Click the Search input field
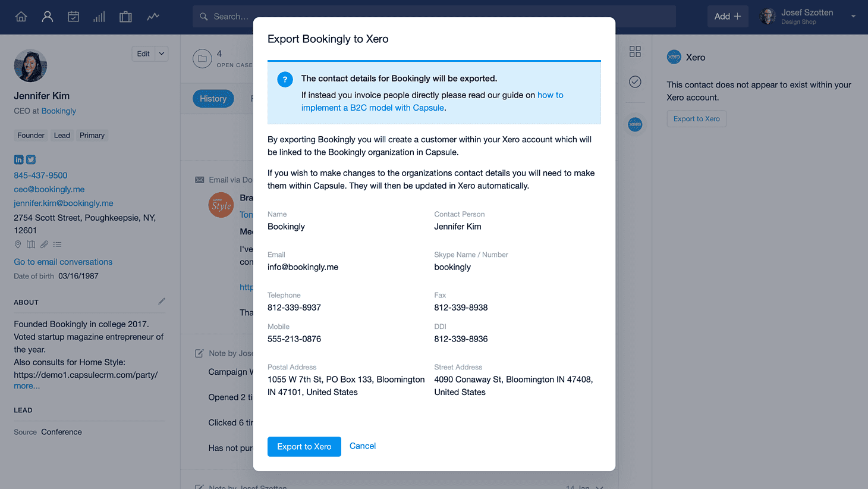868x489 pixels. pos(434,17)
